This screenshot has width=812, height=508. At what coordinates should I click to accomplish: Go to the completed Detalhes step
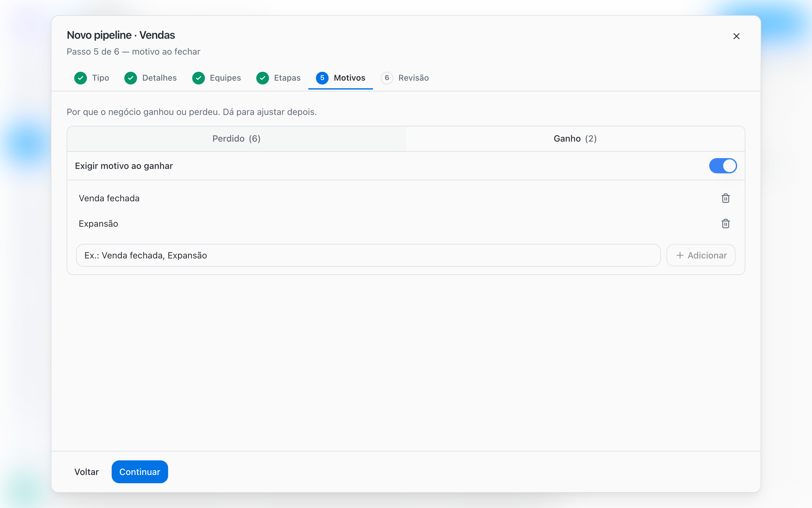pyautogui.click(x=150, y=78)
